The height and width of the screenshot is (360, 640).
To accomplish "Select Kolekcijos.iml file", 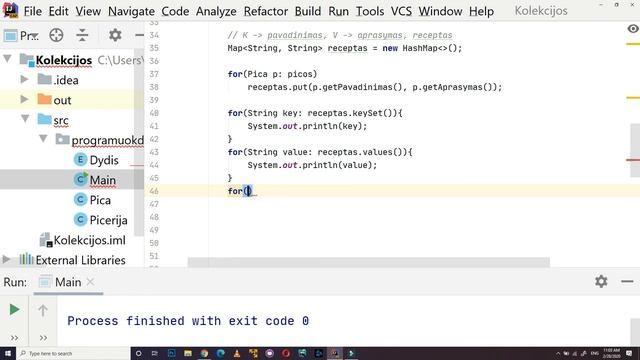I will pyautogui.click(x=89, y=240).
